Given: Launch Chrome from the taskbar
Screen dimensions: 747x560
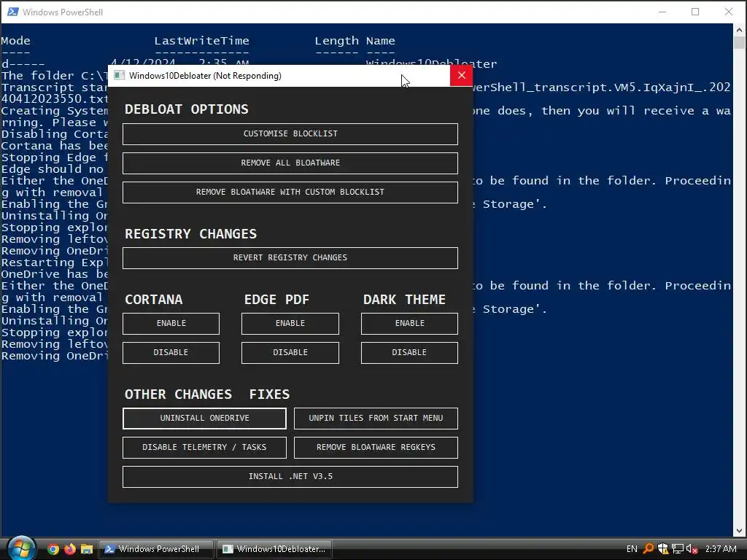Looking at the screenshot, I should click(x=53, y=549).
